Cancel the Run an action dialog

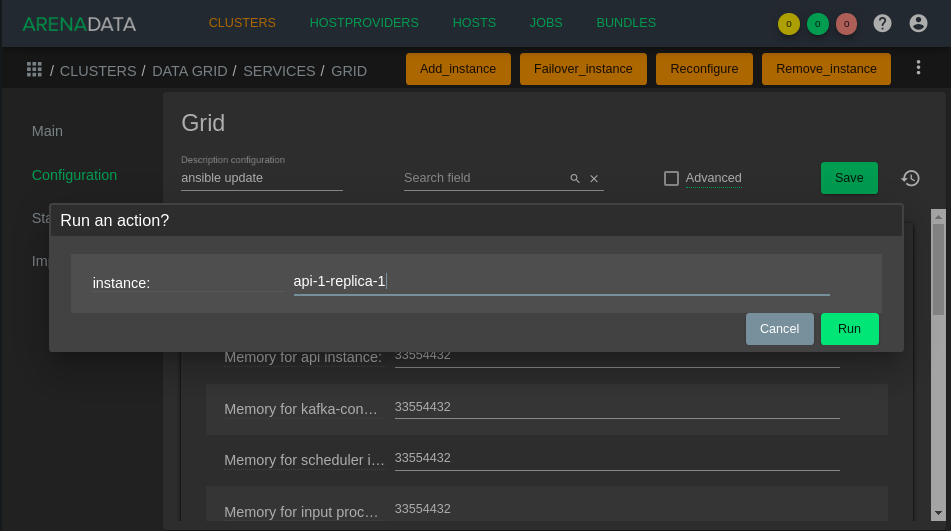click(x=779, y=329)
